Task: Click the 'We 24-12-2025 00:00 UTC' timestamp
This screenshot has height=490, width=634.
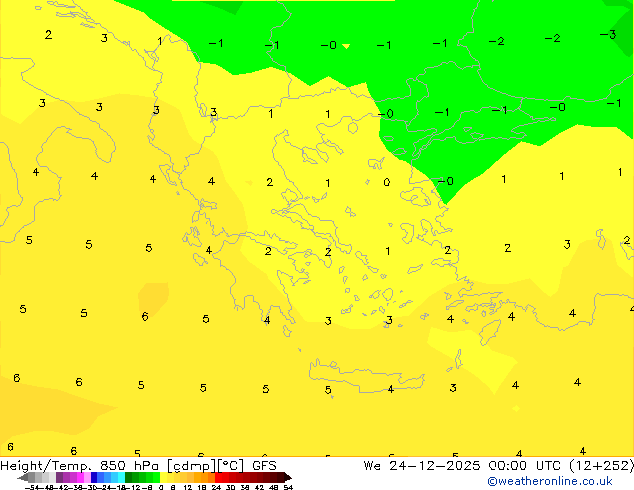Action: pyautogui.click(x=464, y=466)
